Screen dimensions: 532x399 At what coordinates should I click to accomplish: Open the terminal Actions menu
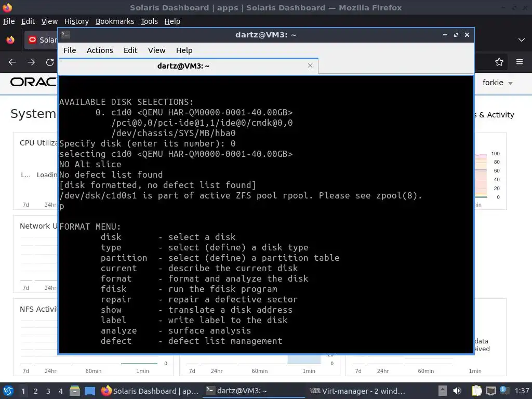pos(100,50)
